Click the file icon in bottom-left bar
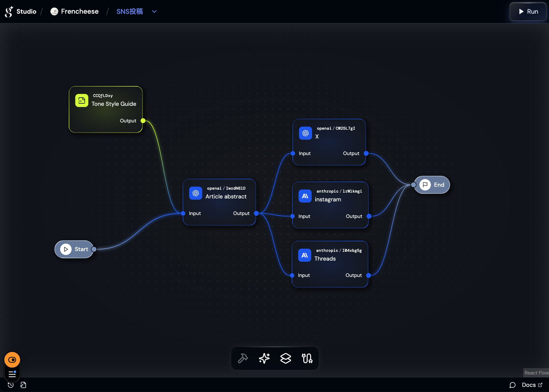The width and height of the screenshot is (549, 392). (x=23, y=385)
